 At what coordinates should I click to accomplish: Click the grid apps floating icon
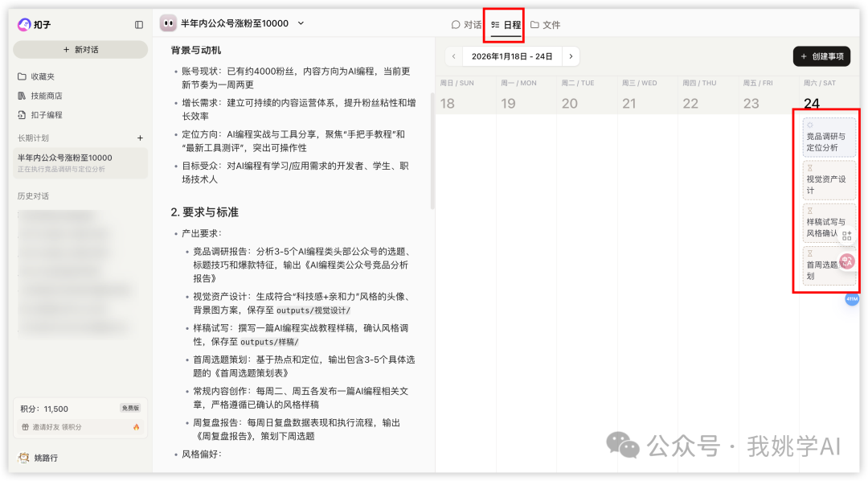[847, 236]
